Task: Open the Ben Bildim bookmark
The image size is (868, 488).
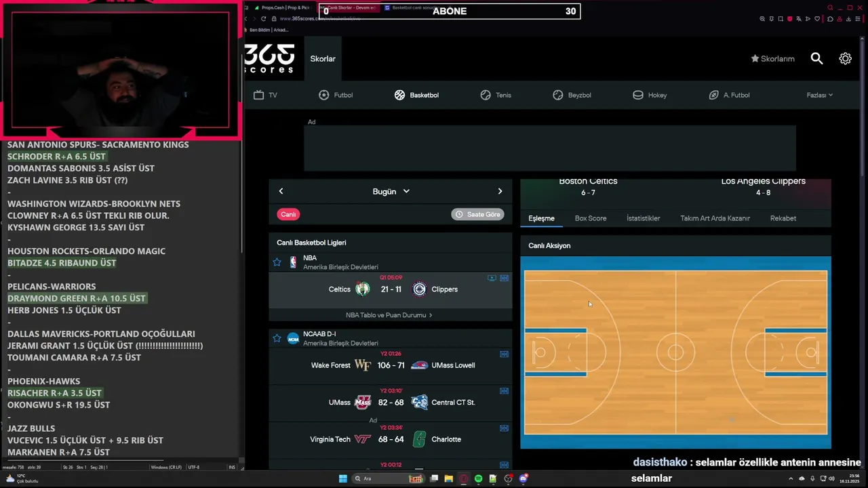Action: [x=270, y=30]
